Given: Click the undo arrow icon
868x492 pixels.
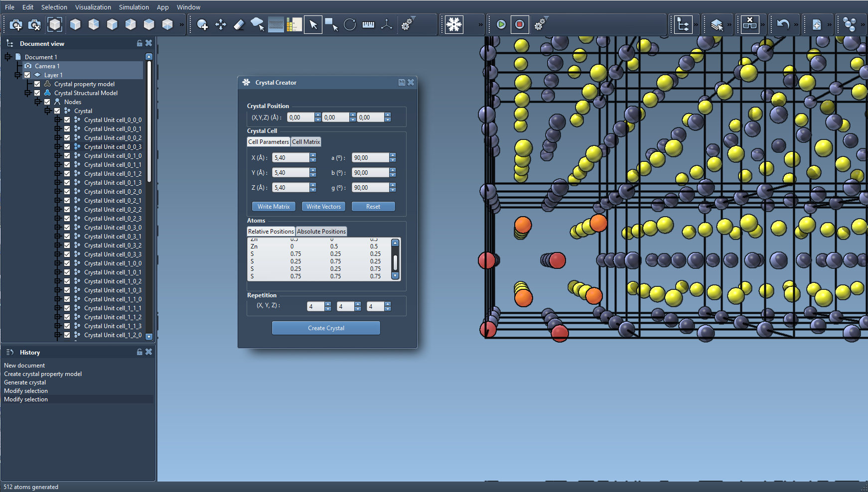Looking at the screenshot, I should [x=783, y=24].
